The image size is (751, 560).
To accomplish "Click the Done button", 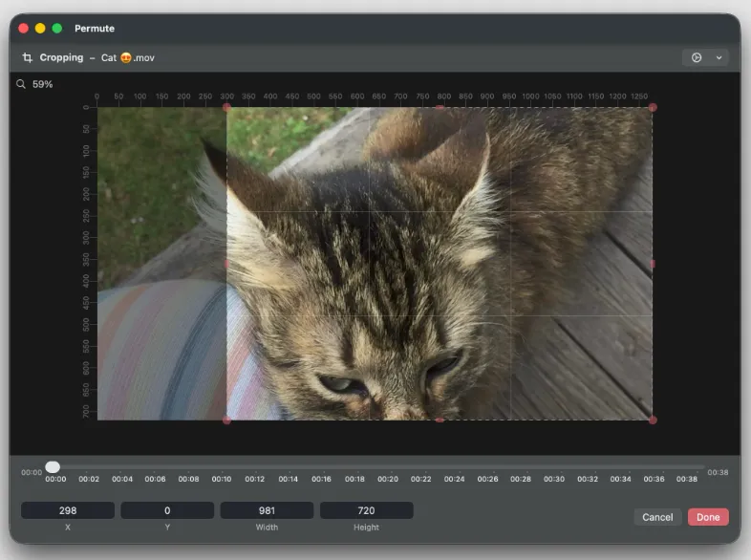I will pyautogui.click(x=708, y=517).
